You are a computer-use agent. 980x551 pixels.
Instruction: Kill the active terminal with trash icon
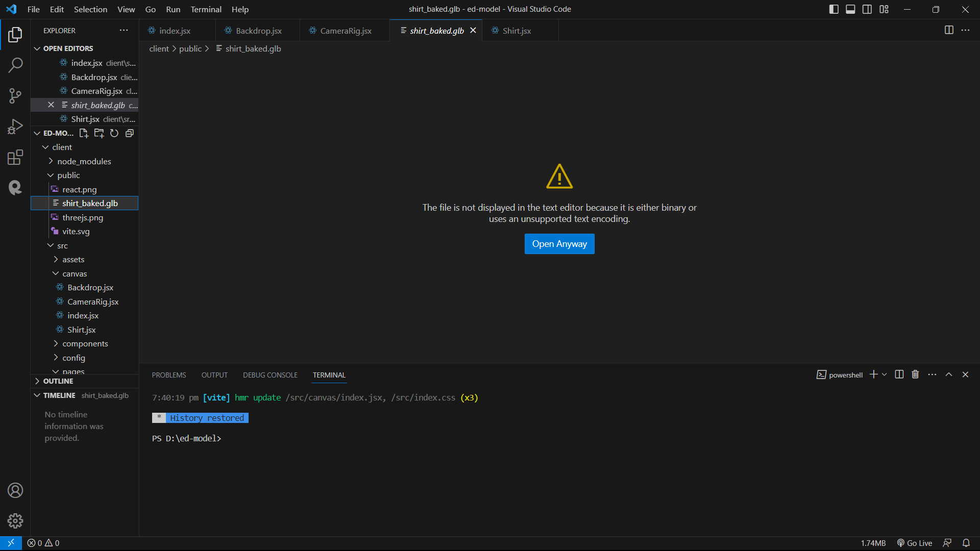[915, 374]
